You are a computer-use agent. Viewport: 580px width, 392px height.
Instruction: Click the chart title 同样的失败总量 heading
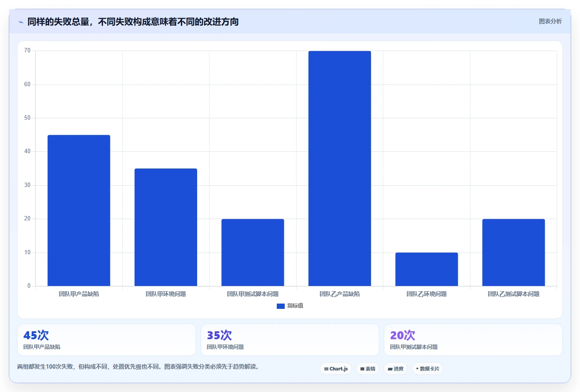133,22
